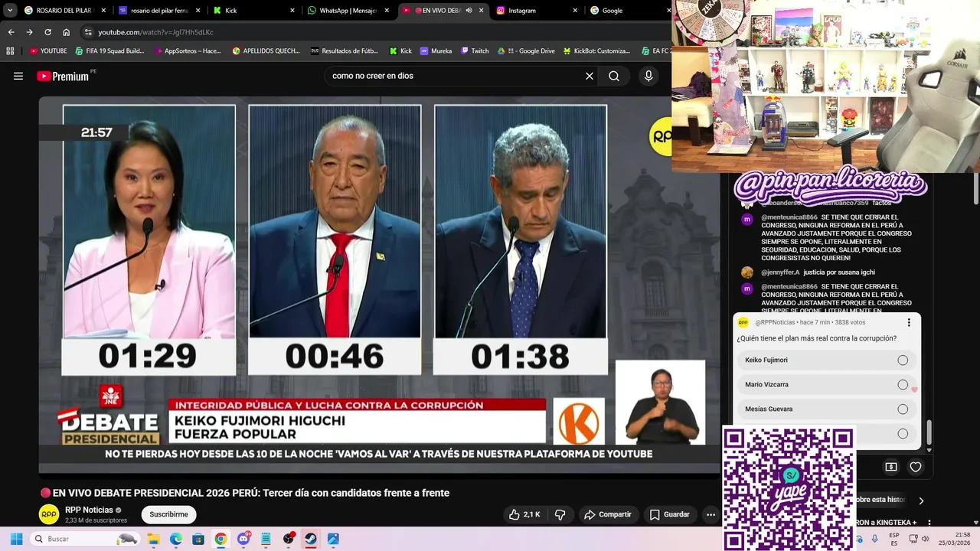The image size is (980, 551).
Task: Share the video with Compartir
Action: point(609,514)
